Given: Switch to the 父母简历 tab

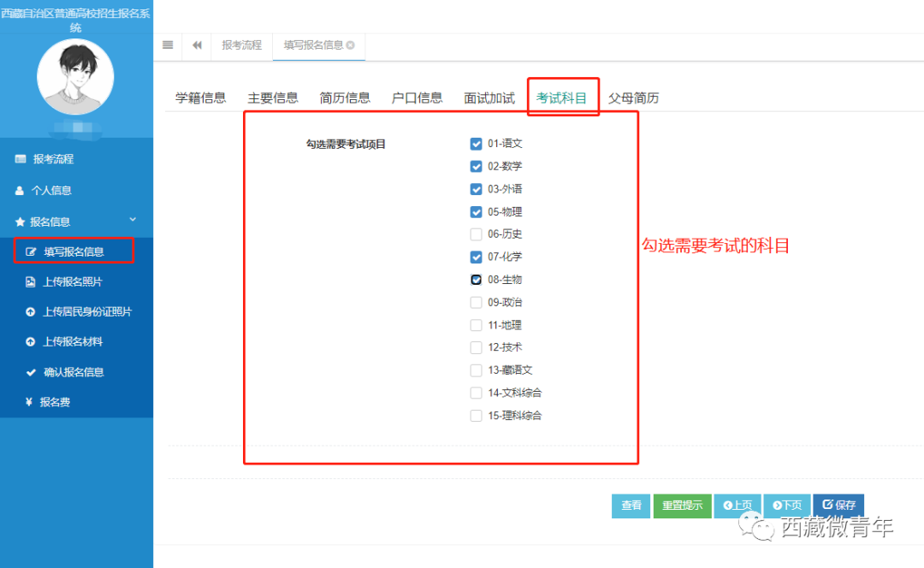Looking at the screenshot, I should pos(633,98).
